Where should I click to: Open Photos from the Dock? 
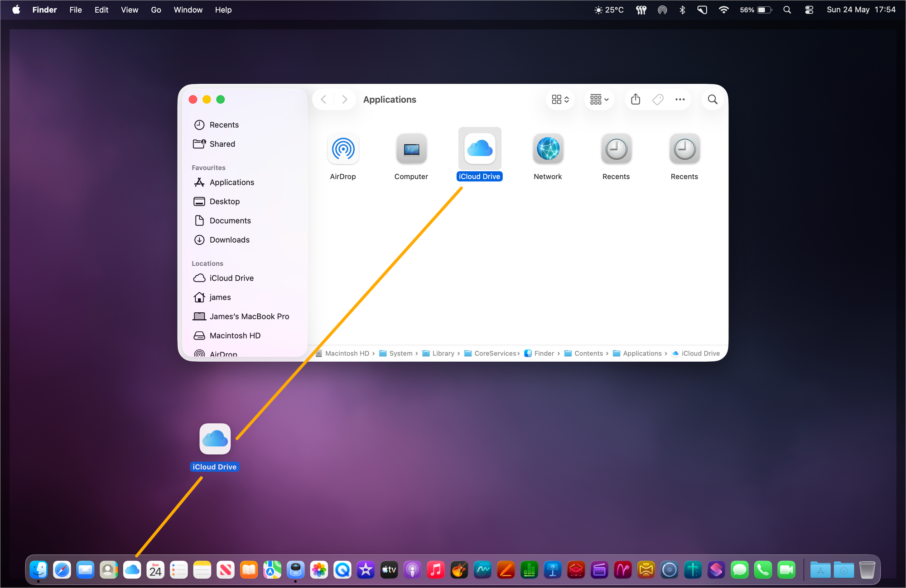click(319, 569)
